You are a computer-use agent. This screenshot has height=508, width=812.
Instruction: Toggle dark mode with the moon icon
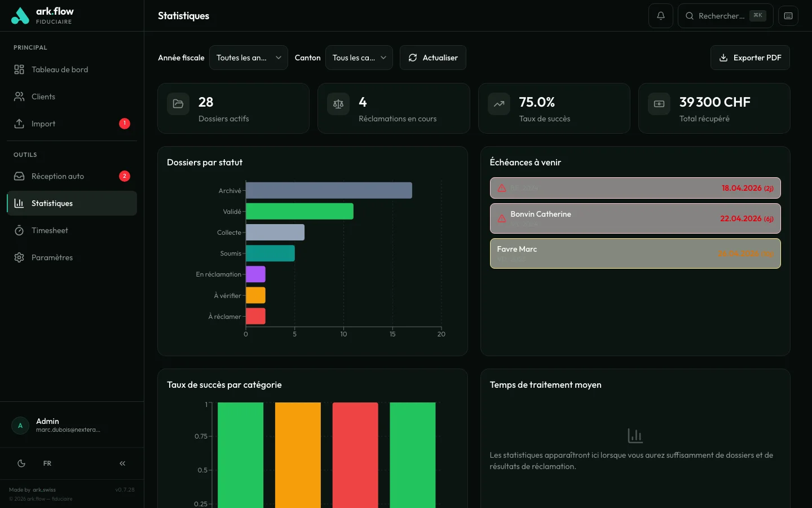tap(21, 463)
